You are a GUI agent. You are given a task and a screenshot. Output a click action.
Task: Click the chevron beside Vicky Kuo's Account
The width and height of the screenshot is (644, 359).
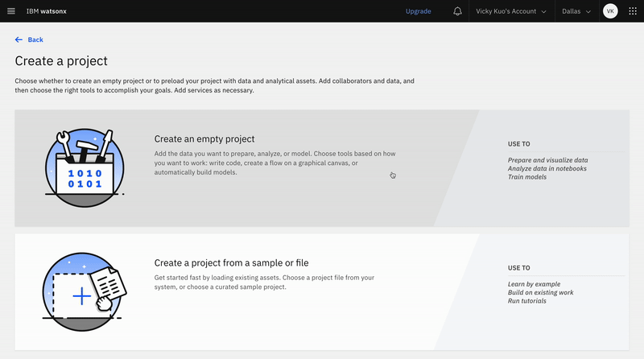pos(544,12)
